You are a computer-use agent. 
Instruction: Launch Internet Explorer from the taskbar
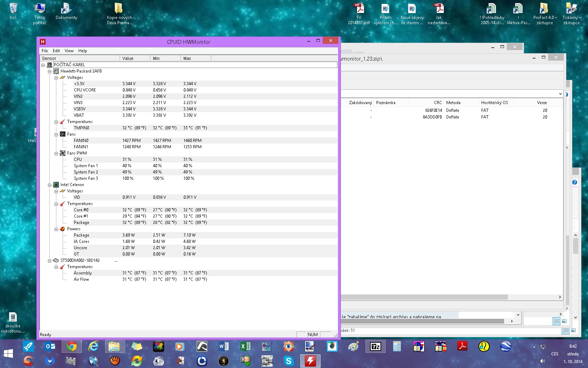[93, 347]
